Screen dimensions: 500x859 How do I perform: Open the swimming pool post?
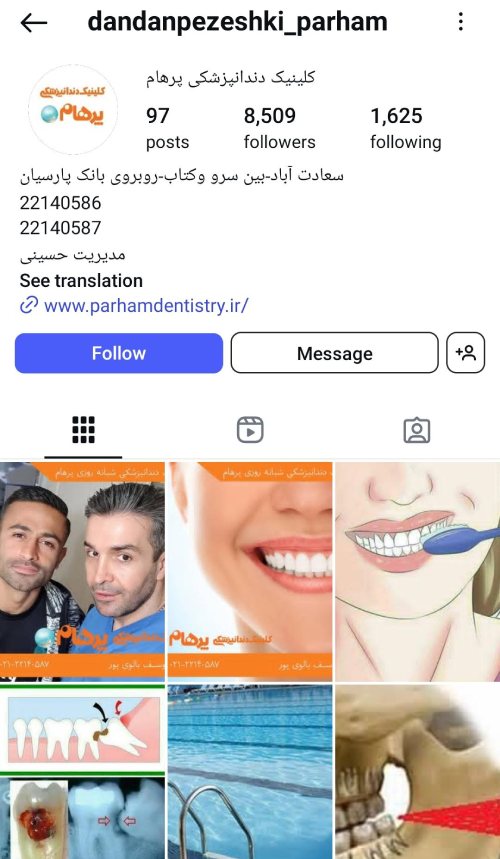point(250,772)
